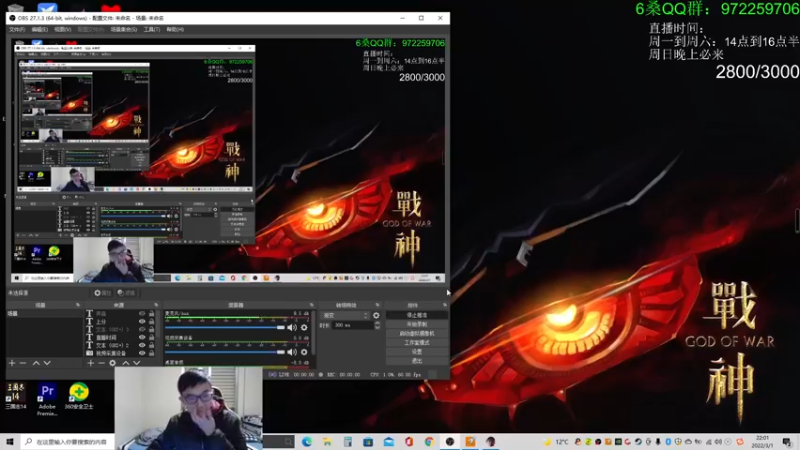Toggle visibility of 文本 (GDI+) 3 source

click(x=142, y=330)
